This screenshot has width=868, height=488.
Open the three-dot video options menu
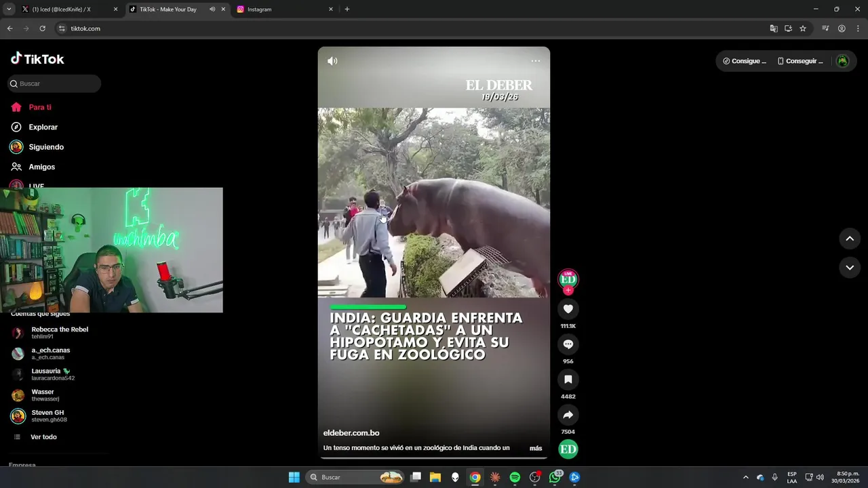pos(536,61)
